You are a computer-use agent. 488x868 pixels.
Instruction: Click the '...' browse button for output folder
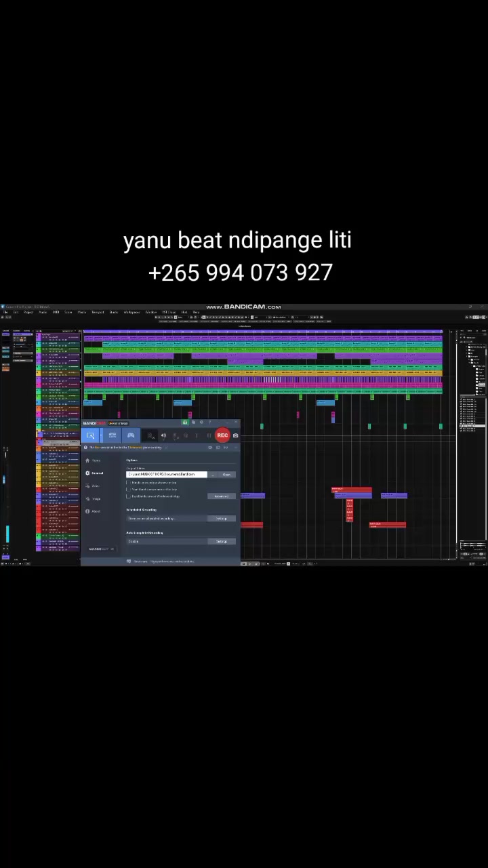213,475
